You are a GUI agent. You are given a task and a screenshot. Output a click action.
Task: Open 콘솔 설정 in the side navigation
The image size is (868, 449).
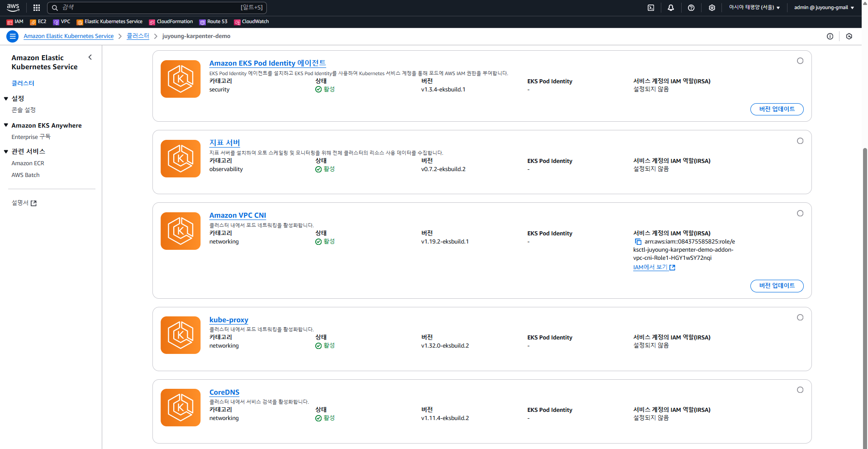tap(24, 110)
